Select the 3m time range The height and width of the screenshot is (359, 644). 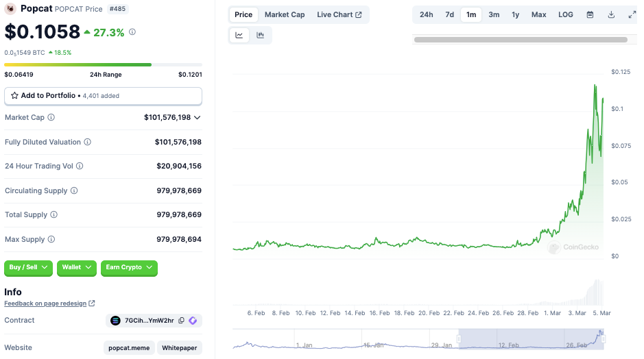494,15
